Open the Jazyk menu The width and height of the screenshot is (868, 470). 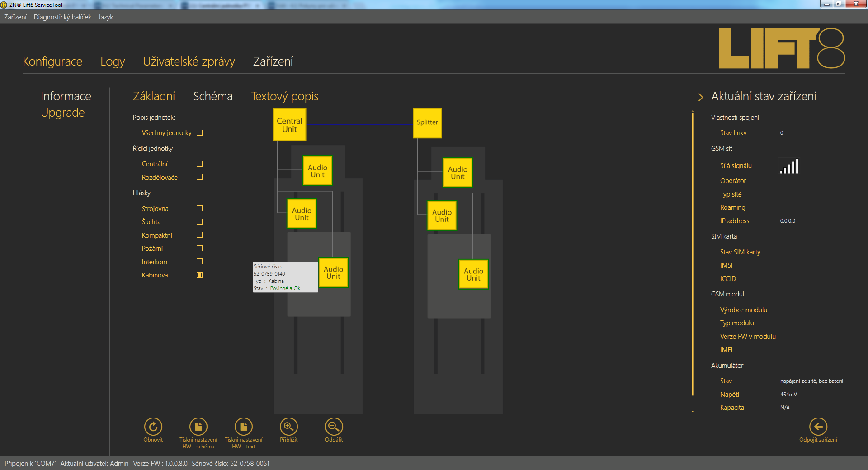point(106,17)
